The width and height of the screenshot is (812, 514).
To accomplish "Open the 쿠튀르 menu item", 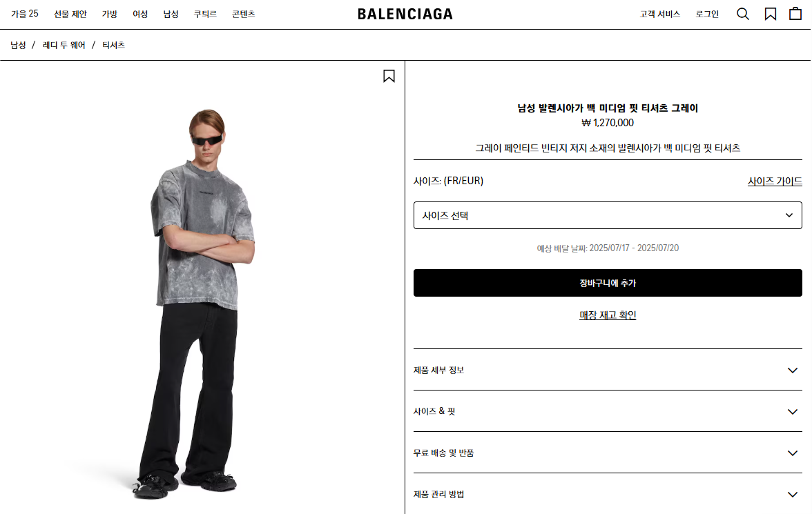I will 205,14.
